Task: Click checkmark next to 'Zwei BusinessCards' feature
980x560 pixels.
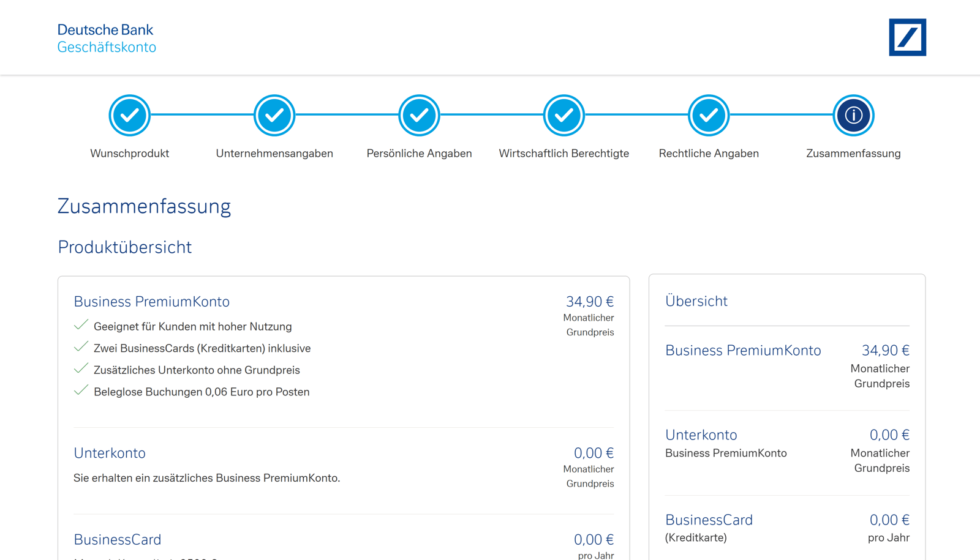Action: point(81,347)
